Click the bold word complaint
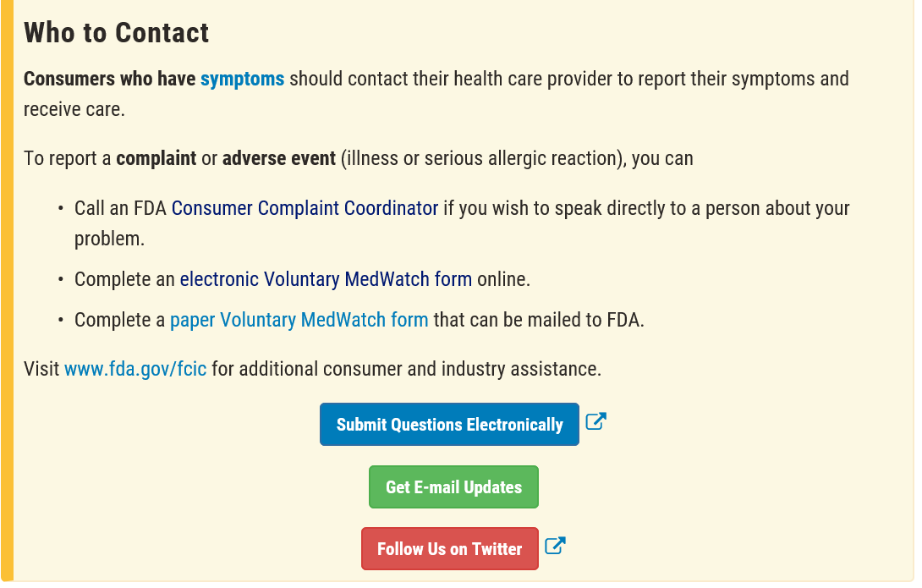The height and width of the screenshot is (588, 922). point(156,158)
